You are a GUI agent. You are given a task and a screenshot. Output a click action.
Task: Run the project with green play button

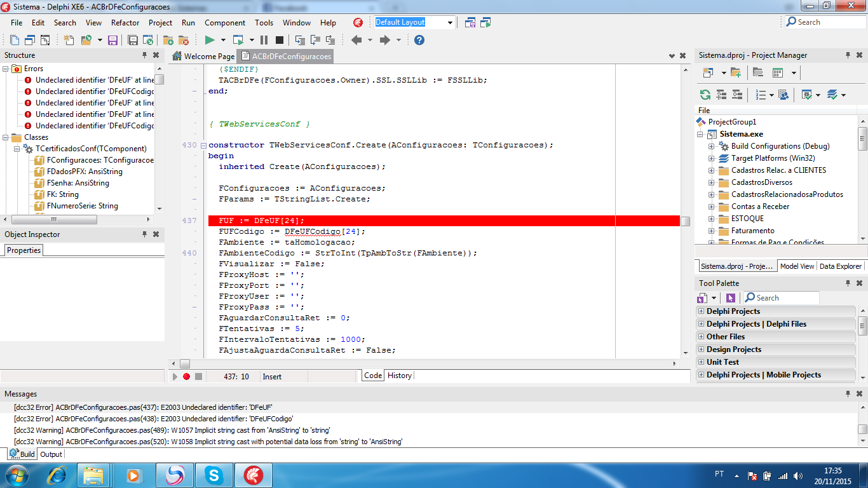209,40
